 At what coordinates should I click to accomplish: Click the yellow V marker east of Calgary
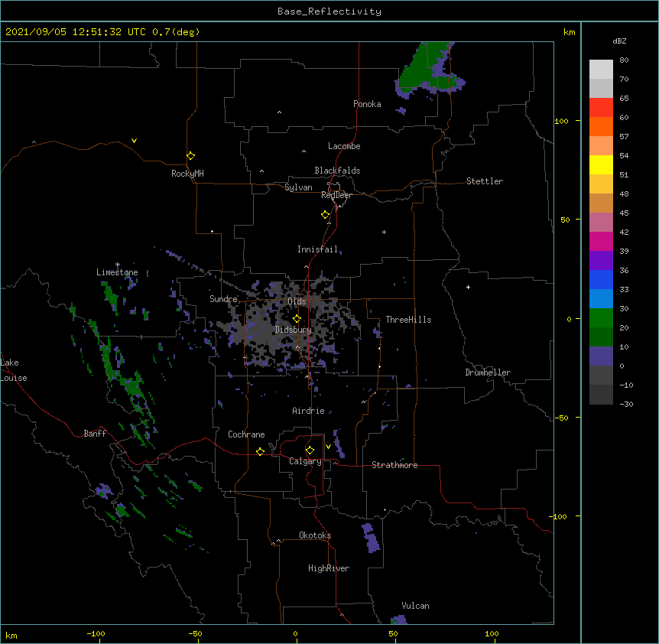pos(328,447)
